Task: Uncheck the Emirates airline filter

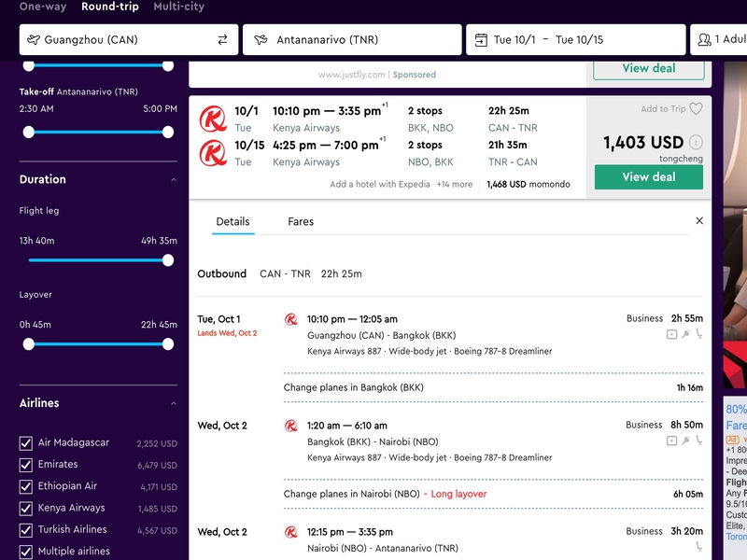Action: coord(26,465)
